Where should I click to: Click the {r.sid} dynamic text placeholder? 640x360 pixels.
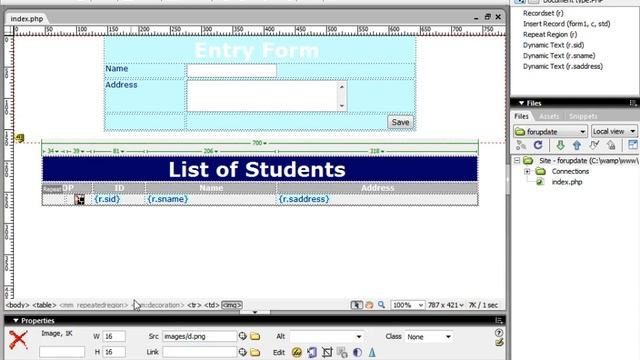[107, 199]
